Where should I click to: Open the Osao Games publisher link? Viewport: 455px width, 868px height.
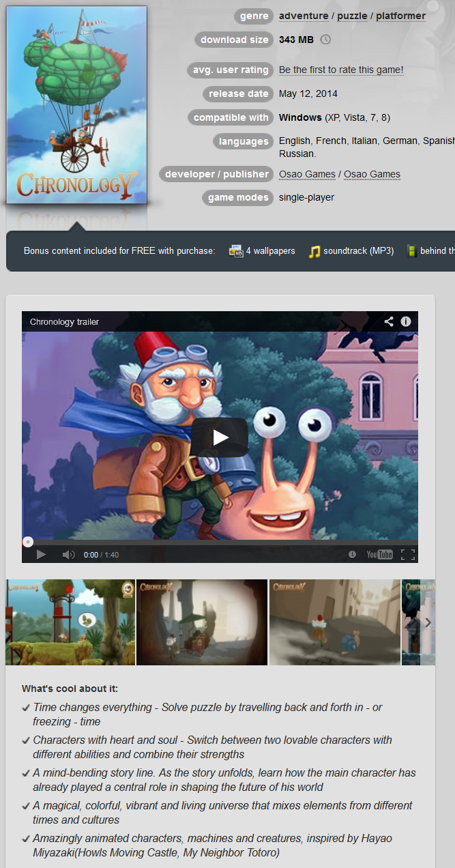(x=372, y=174)
